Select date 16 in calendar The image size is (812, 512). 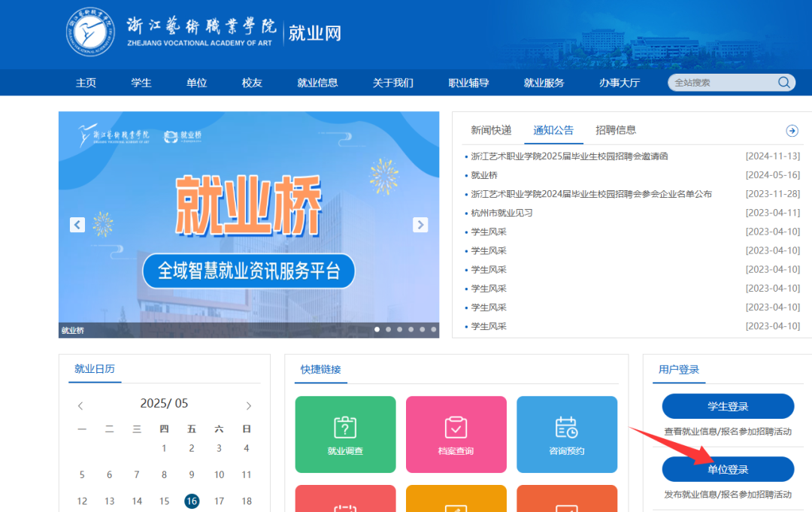pyautogui.click(x=192, y=501)
